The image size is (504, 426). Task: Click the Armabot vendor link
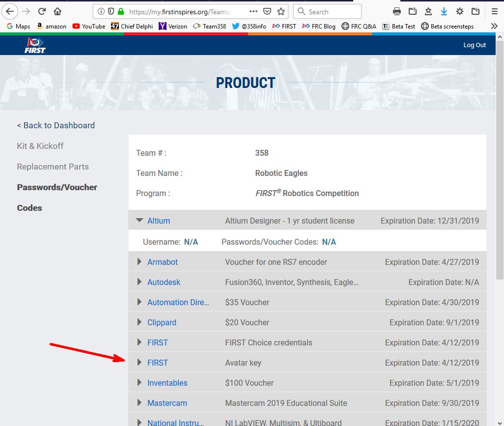[162, 262]
